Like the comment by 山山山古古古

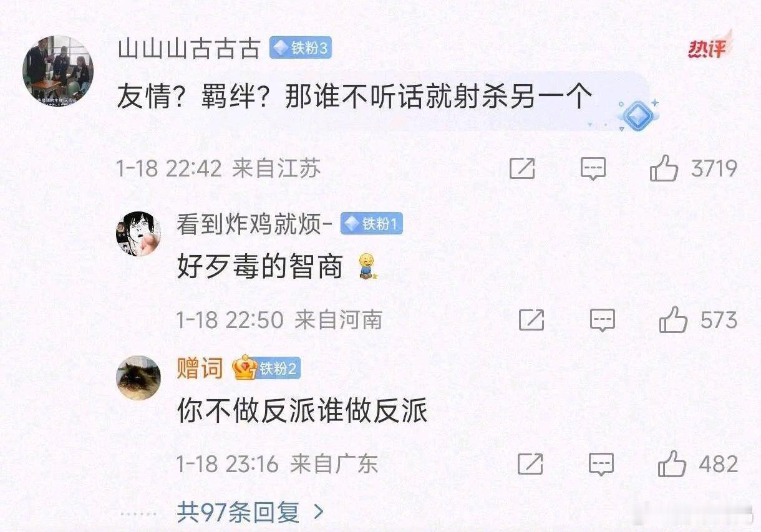[664, 168]
